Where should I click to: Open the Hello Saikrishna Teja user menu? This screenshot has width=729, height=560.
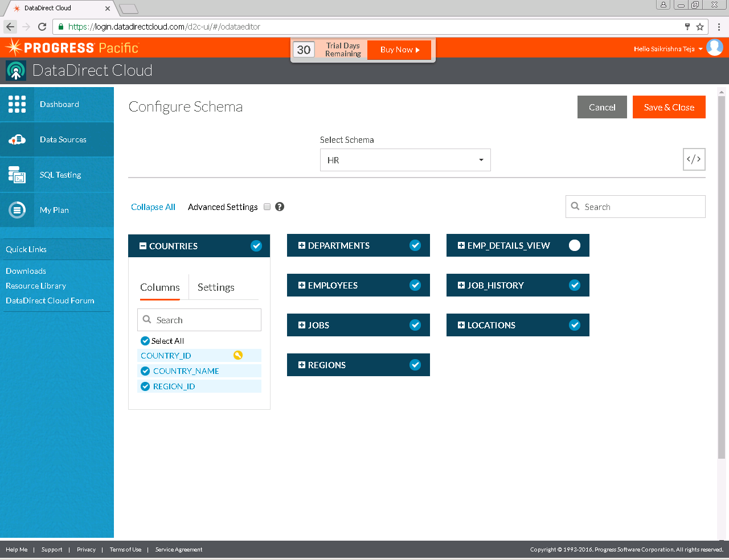point(668,49)
